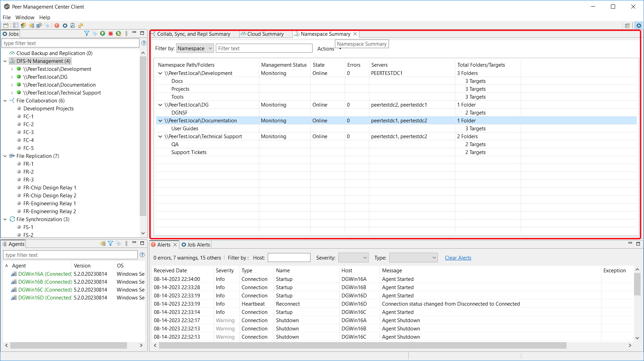This screenshot has height=361, width=644.
Task: Click the New Job icon in main toolbar
Action: (6, 25)
